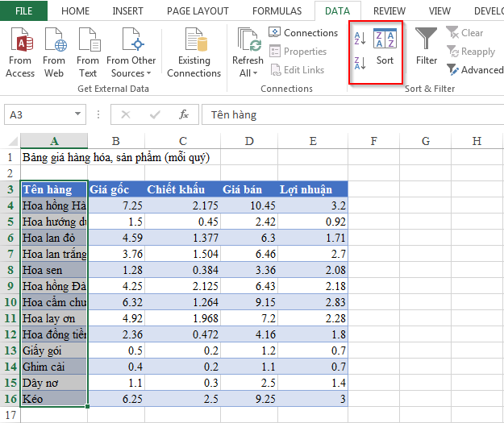Click cell Hoa lay ơn
This screenshot has height=423, width=504.
point(54,318)
